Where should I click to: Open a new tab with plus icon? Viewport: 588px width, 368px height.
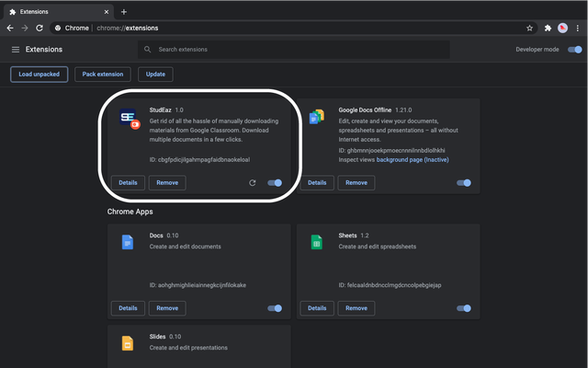tap(124, 12)
